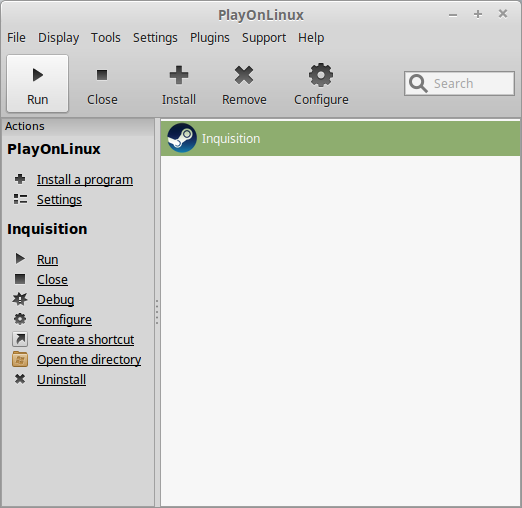This screenshot has width=522, height=508.
Task: Click the Run play icon in toolbar
Action: pyautogui.click(x=38, y=75)
